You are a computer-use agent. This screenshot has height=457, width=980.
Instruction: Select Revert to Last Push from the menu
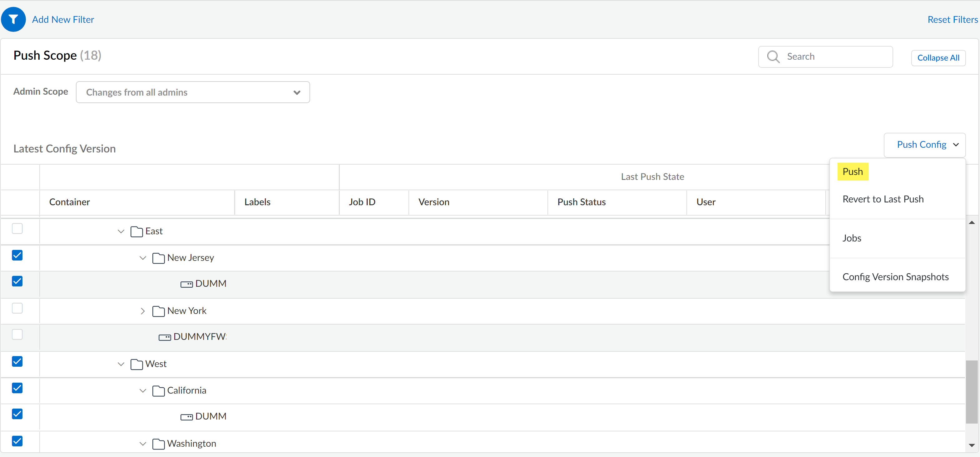[x=883, y=199]
